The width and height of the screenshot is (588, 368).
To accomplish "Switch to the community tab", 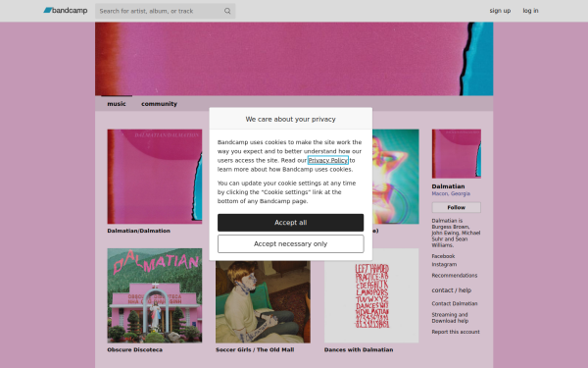I will click(159, 104).
